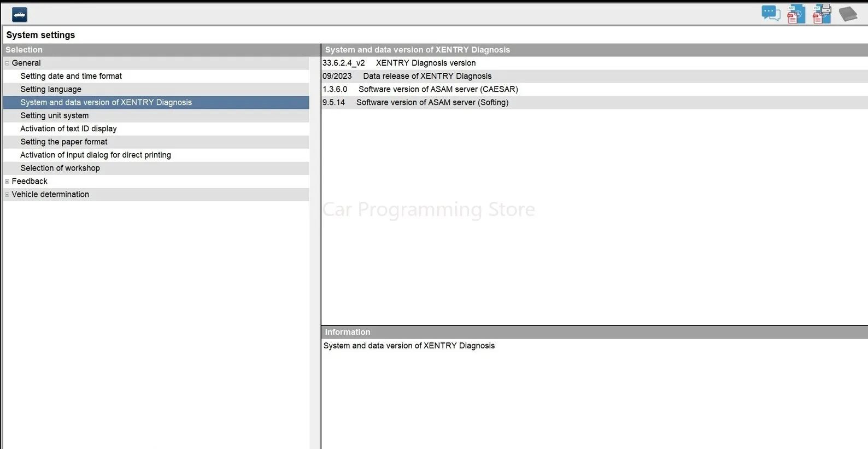
Task: Click the Selection panel header
Action: click(162, 50)
